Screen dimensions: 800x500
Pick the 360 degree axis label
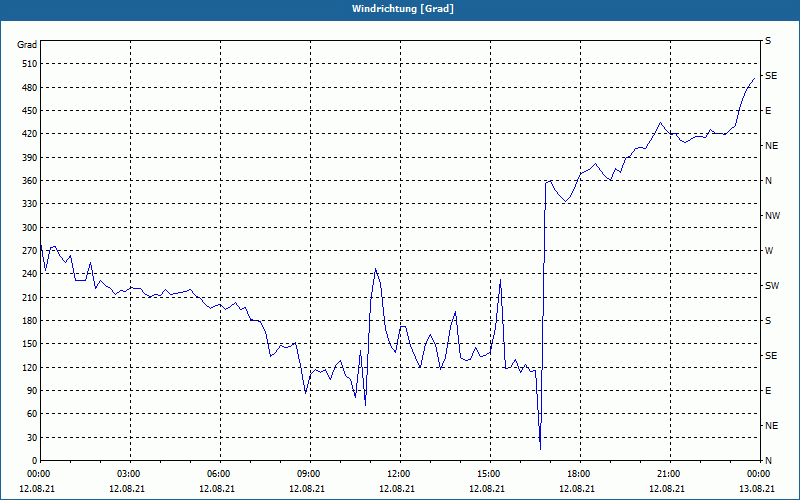(30, 181)
